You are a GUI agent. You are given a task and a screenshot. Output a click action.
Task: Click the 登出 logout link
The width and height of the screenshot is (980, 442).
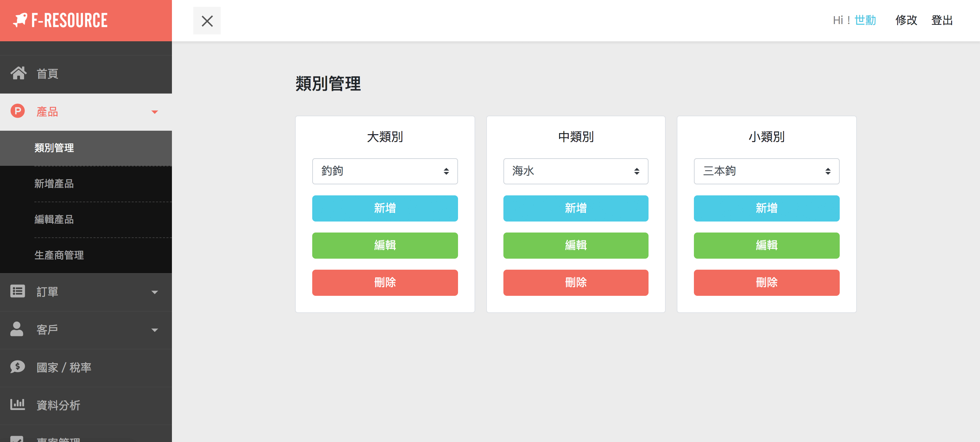[941, 20]
